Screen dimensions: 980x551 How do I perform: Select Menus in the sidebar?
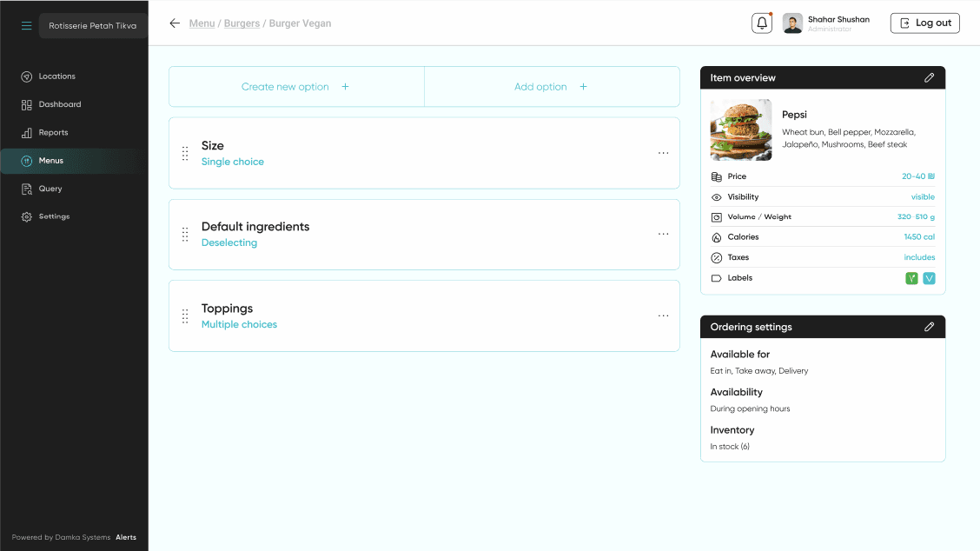click(74, 161)
